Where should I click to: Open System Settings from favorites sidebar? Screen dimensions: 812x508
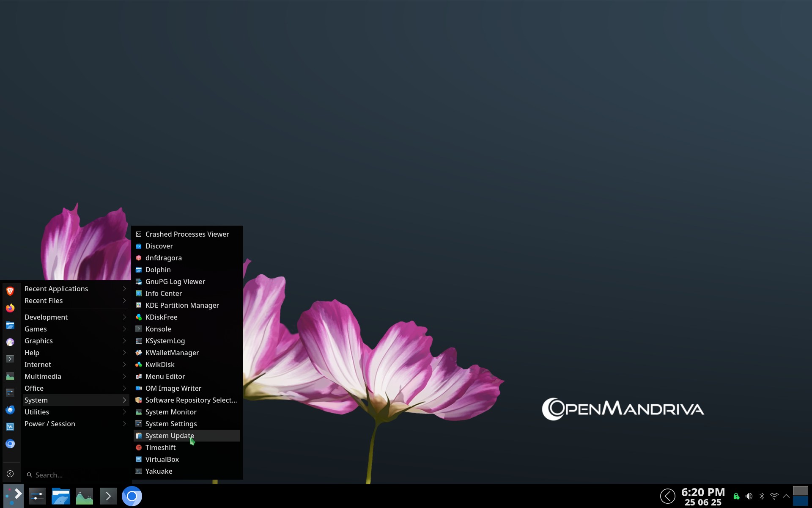coord(10,393)
